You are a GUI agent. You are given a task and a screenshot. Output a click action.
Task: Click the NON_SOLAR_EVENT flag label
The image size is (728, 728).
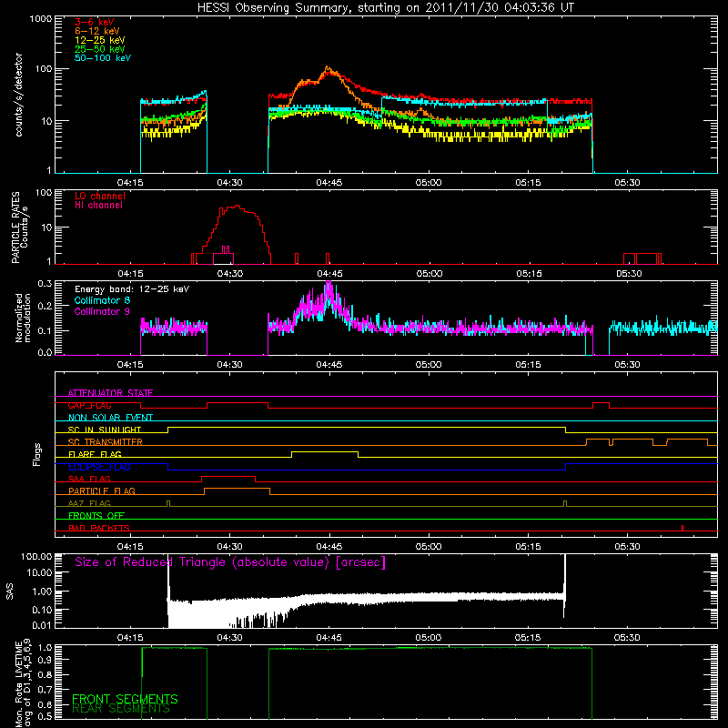tap(110, 418)
